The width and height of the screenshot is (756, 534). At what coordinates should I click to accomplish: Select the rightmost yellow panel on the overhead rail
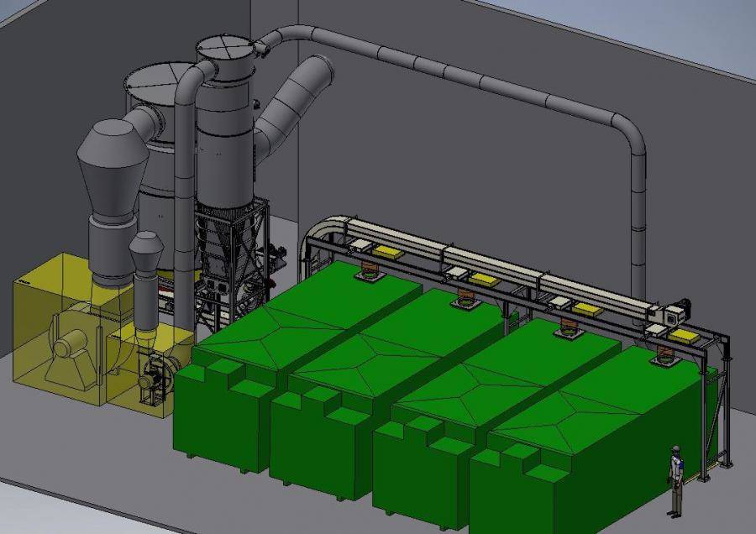tap(684, 338)
